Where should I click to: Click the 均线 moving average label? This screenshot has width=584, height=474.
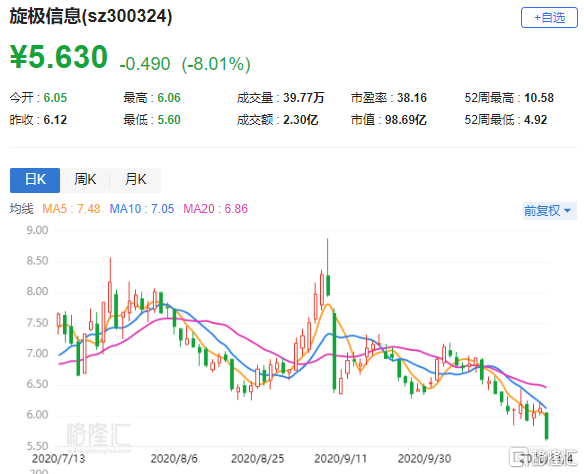tap(22, 209)
